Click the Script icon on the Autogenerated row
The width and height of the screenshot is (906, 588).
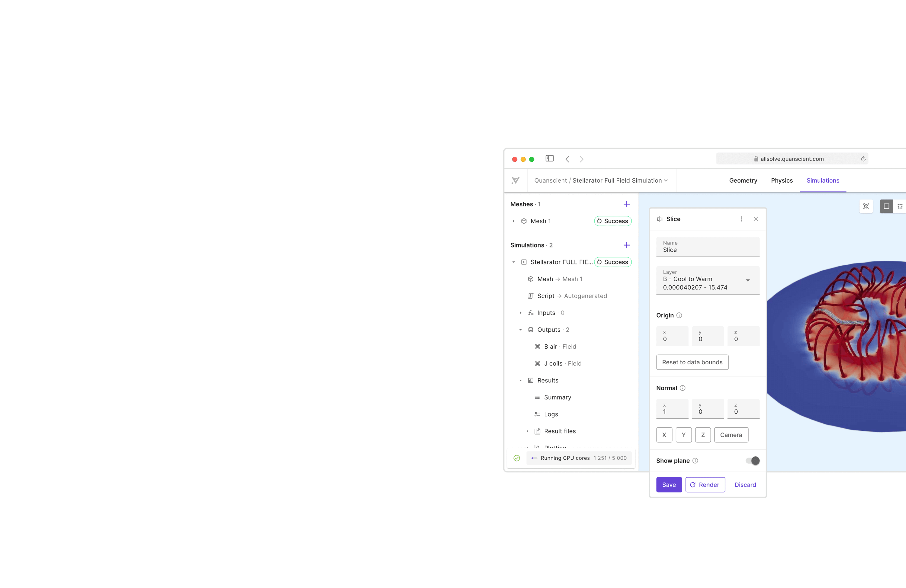(530, 296)
